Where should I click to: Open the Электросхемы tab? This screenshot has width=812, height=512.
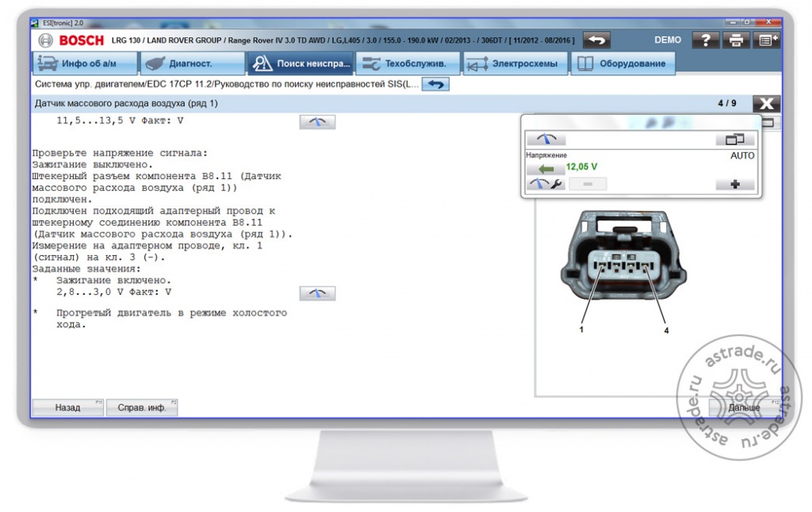tap(515, 63)
